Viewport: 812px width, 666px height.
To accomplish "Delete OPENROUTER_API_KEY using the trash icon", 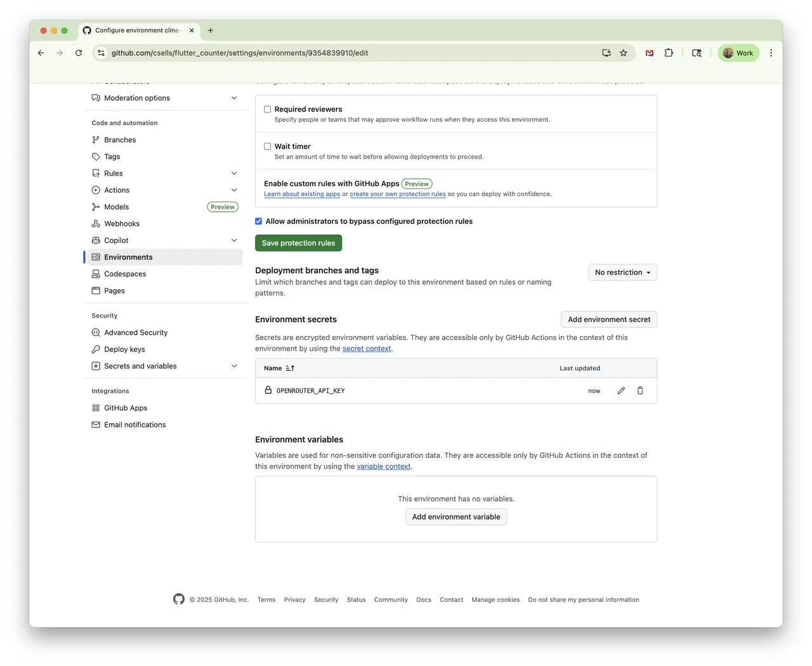I will [x=640, y=391].
